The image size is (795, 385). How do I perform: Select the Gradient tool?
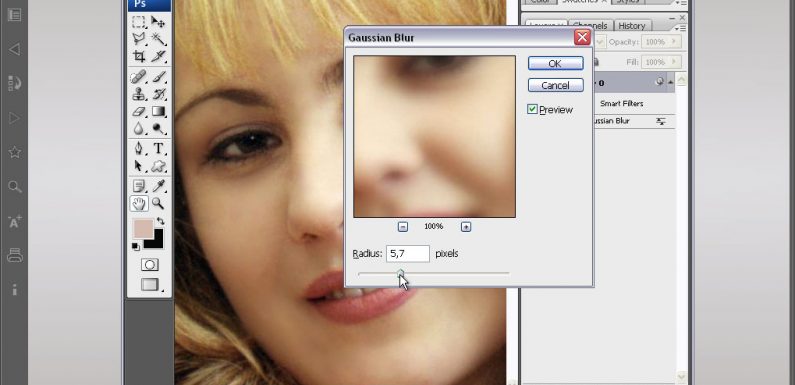point(158,111)
